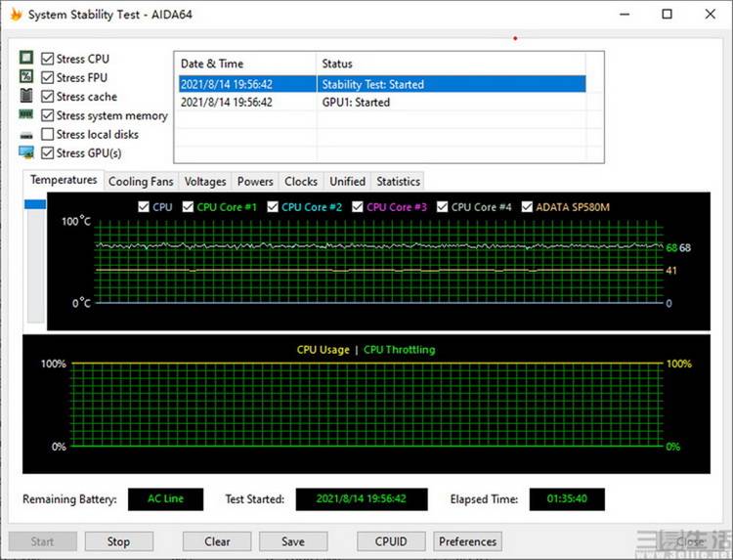Click the Stress FPU percent icon
733x560 pixels.
26,76
